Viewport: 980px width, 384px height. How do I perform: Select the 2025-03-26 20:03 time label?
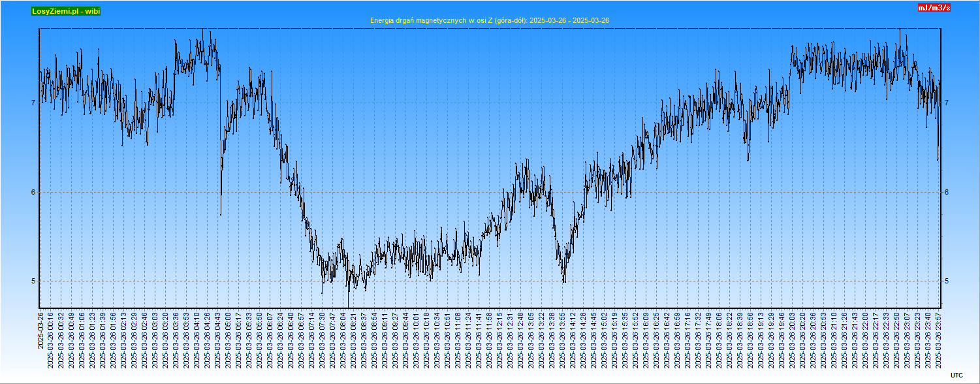point(793,340)
